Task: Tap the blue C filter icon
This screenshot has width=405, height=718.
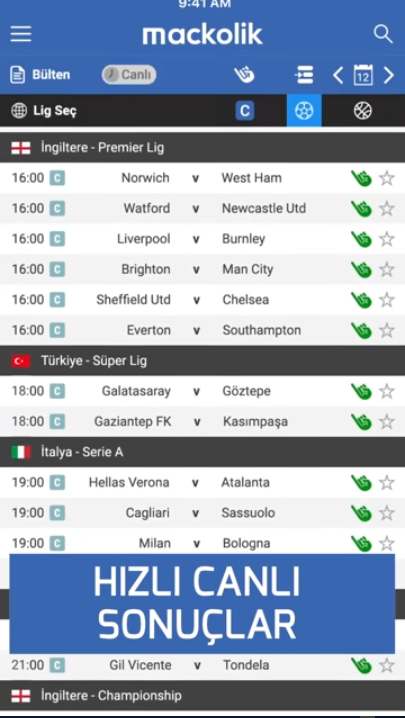Action: click(245, 111)
